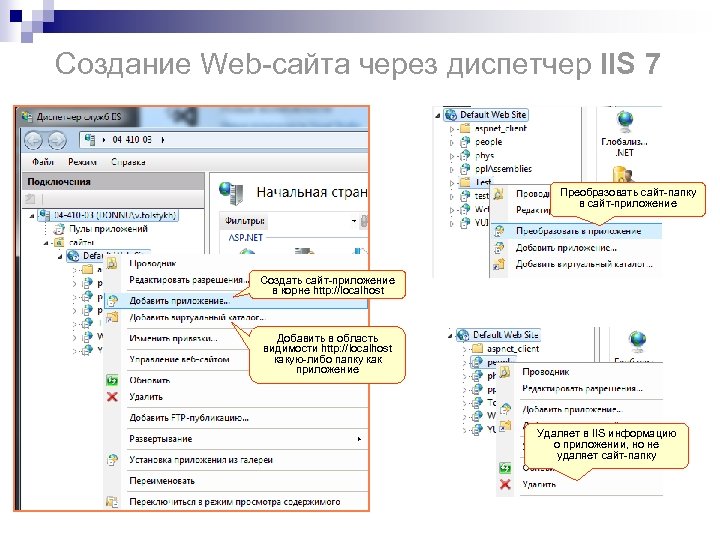Choose Добавить виртуальный каталог in main menu
Screen dimensions: 720x540
pos(197,317)
